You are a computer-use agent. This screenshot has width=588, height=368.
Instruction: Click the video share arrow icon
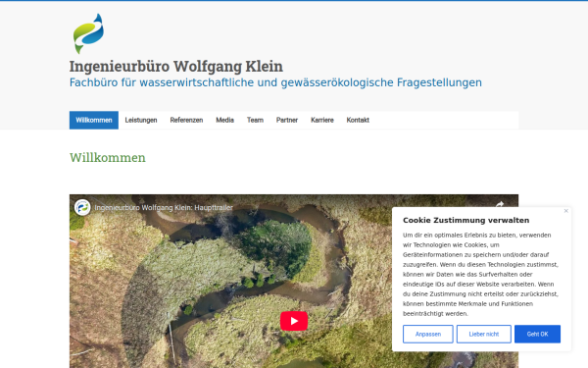500,205
